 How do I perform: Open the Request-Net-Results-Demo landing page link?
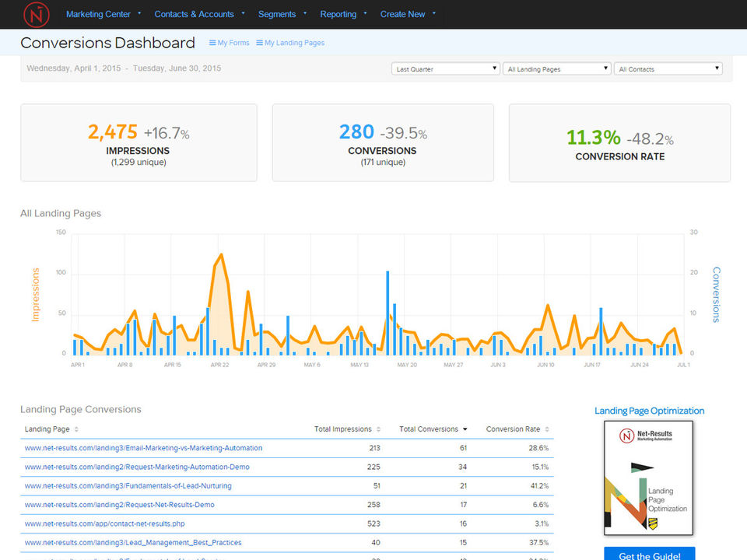[x=119, y=505]
